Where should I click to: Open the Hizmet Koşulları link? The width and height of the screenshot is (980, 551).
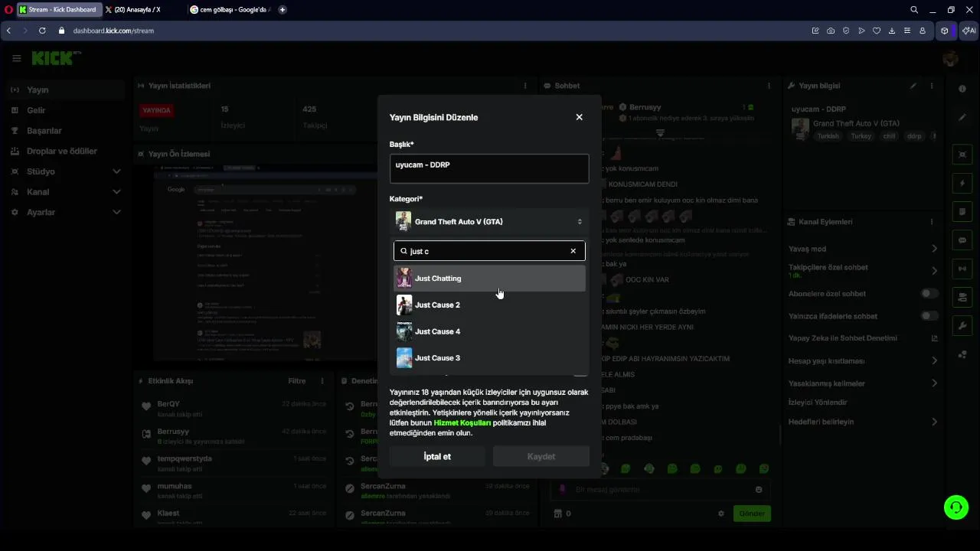click(x=462, y=422)
